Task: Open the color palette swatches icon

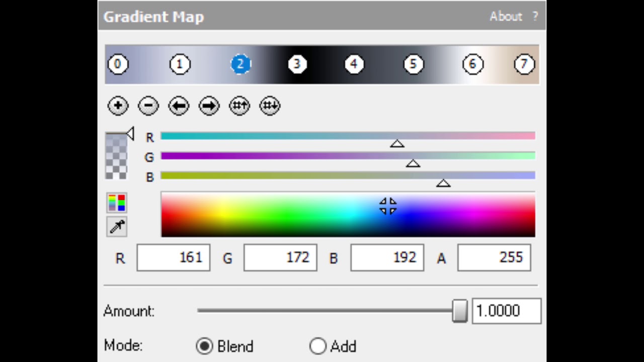Action: [117, 203]
